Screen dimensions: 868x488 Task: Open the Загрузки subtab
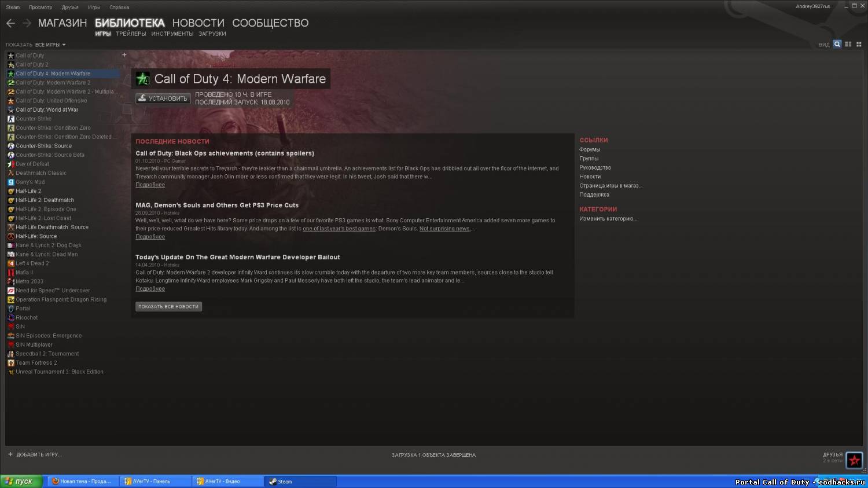tap(212, 34)
